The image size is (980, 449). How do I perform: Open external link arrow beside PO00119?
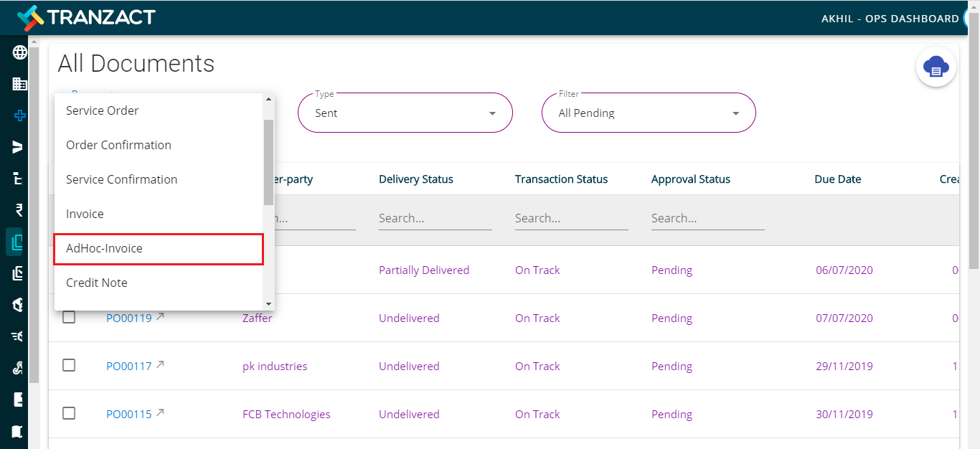click(x=161, y=316)
